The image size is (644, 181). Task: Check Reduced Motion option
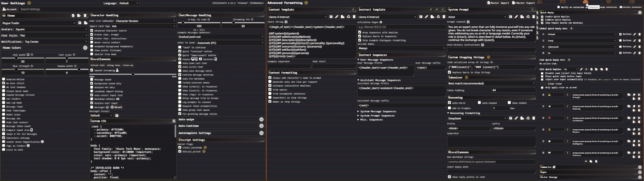pyautogui.click(x=4, y=79)
